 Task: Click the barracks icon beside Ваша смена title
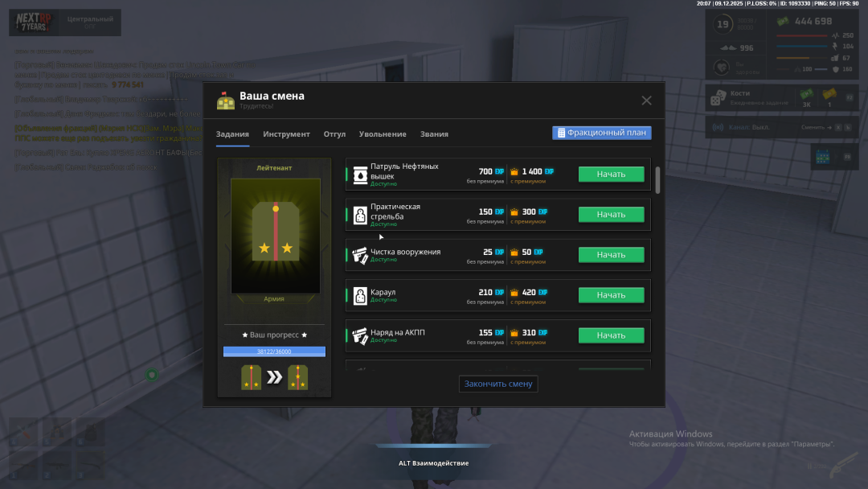[x=226, y=101]
